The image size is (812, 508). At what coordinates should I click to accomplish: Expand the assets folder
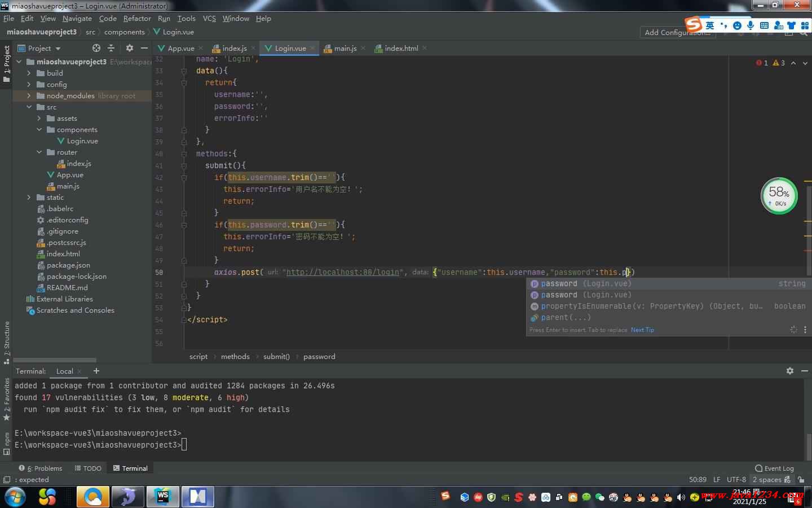tap(39, 118)
